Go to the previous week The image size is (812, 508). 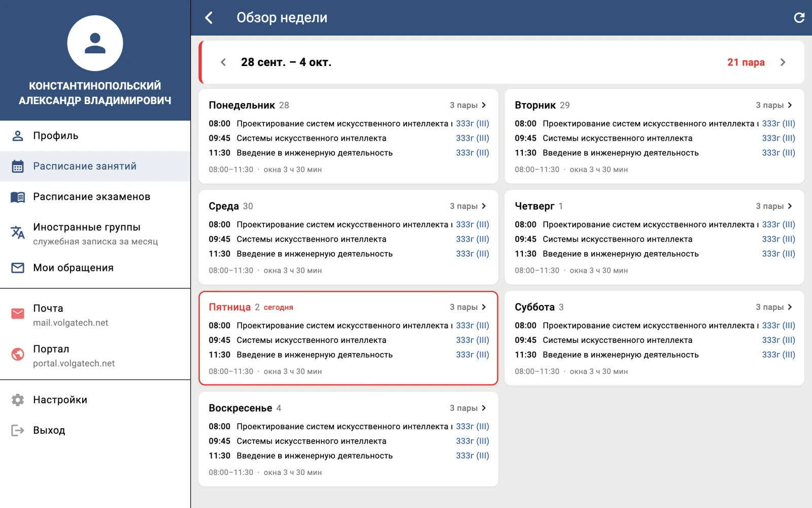(x=223, y=62)
